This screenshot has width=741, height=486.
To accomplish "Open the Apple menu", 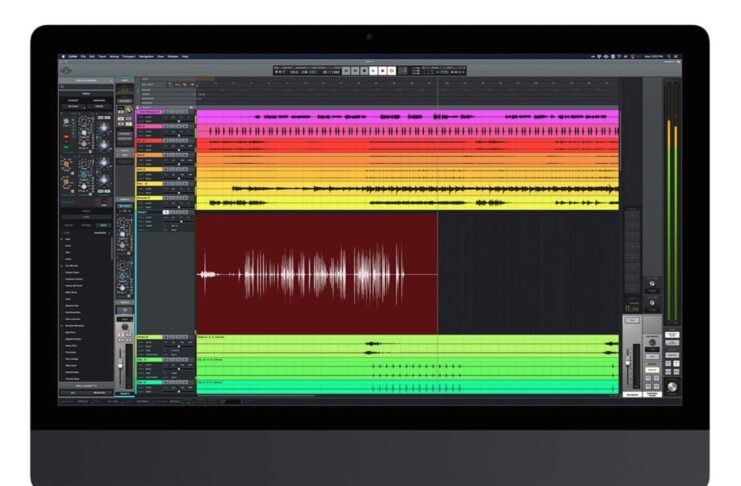I will [x=63, y=56].
